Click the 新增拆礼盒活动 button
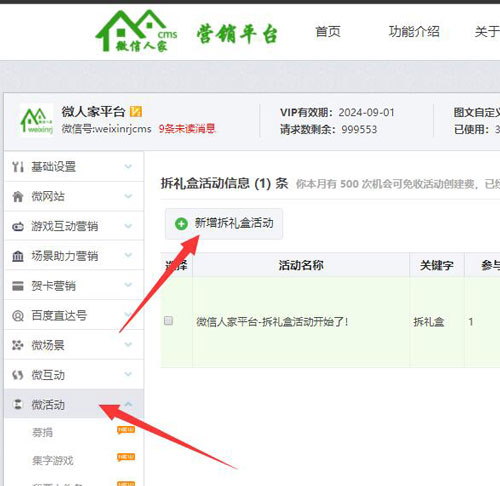500x486 pixels. point(224,224)
